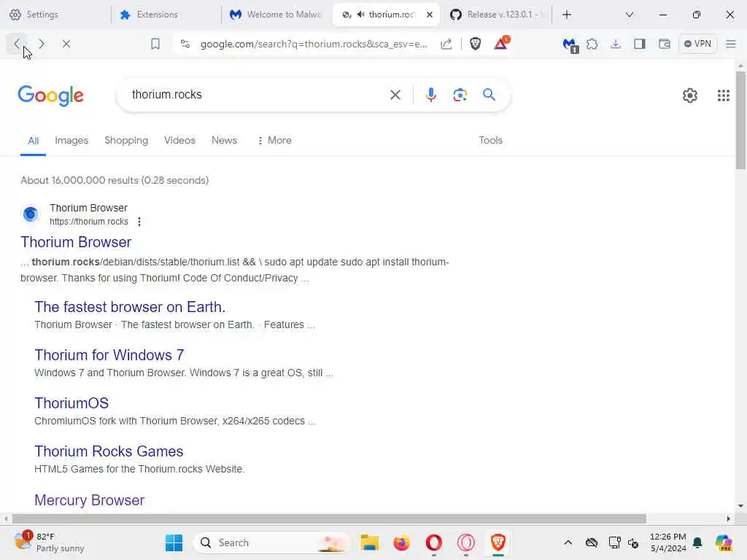Open the tab search dropdown chevron
Screen dimensions: 747x560
click(x=630, y=15)
